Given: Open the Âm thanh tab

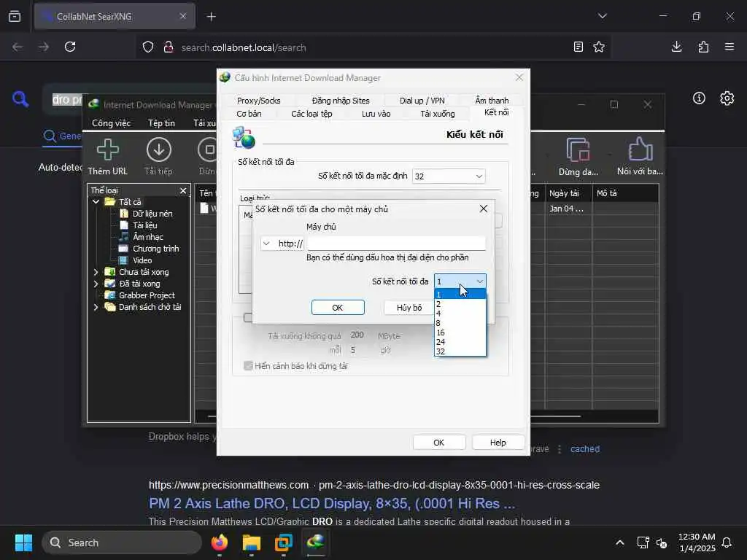Looking at the screenshot, I should [492, 101].
